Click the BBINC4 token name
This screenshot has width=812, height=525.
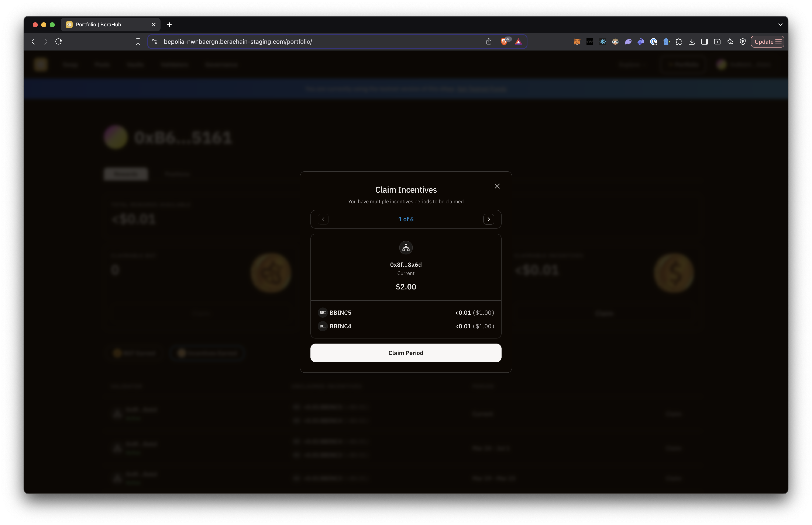340,326
